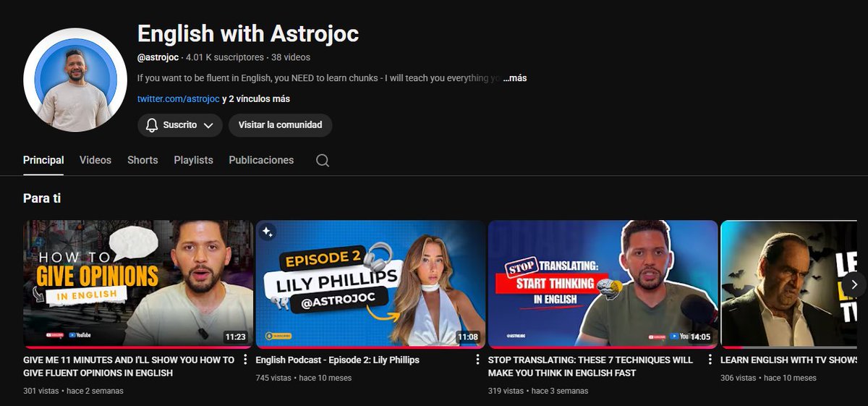Expand channel description with '...más'
This screenshot has height=406, width=868.
(515, 77)
